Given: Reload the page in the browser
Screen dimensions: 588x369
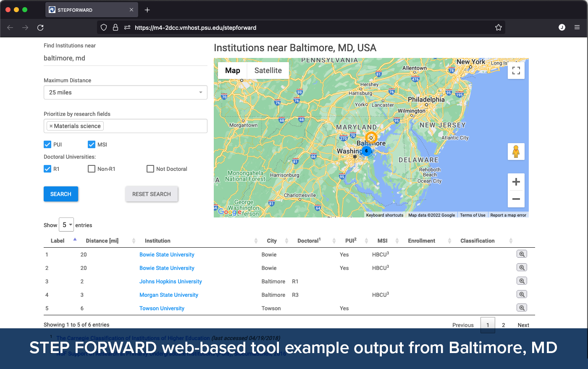Looking at the screenshot, I should pos(40,28).
